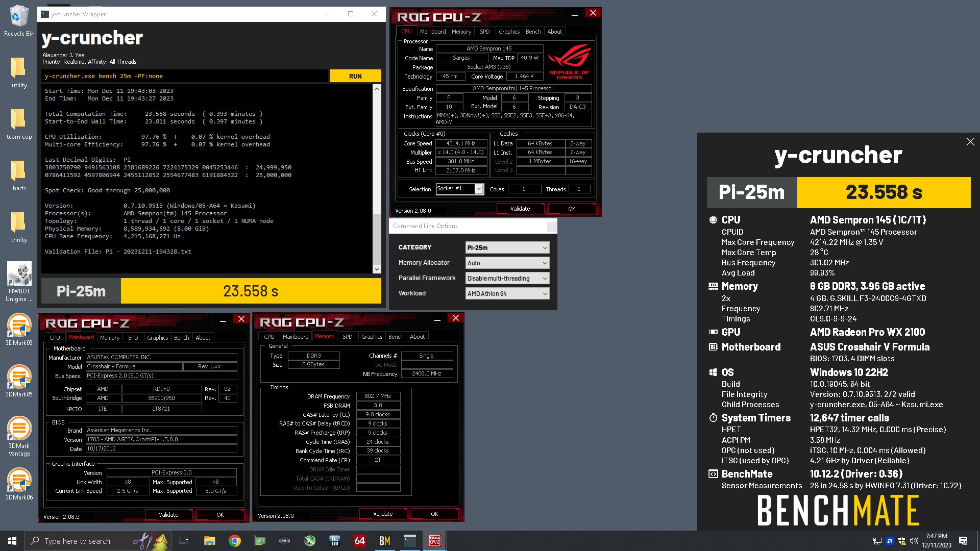Open the volume speaker tray icon
Screen dimensions: 980x551
coord(914,541)
